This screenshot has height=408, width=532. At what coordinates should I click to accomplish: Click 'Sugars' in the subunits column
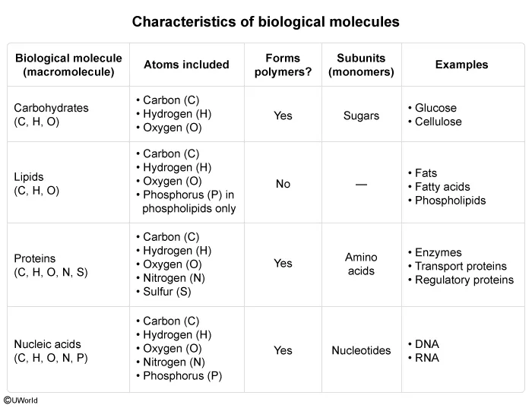(361, 115)
